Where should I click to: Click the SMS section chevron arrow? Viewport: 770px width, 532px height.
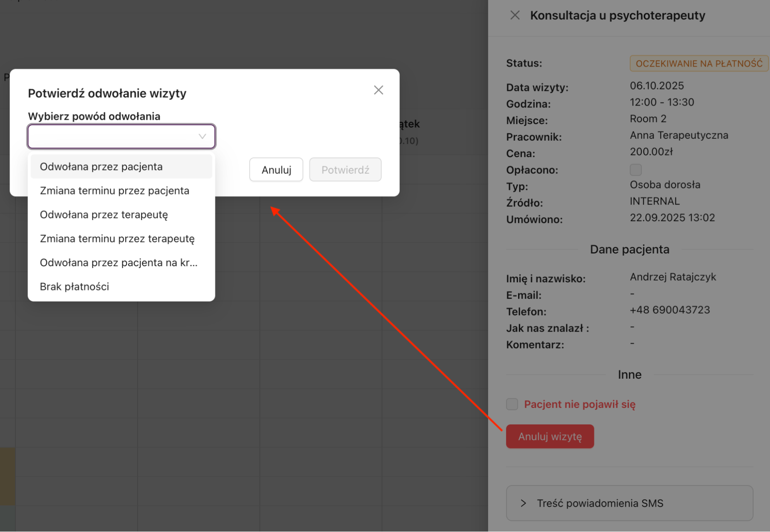pyautogui.click(x=523, y=503)
